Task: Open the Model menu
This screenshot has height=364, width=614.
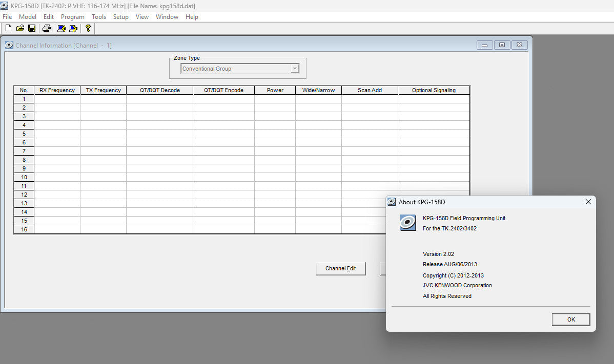Action: [27, 17]
